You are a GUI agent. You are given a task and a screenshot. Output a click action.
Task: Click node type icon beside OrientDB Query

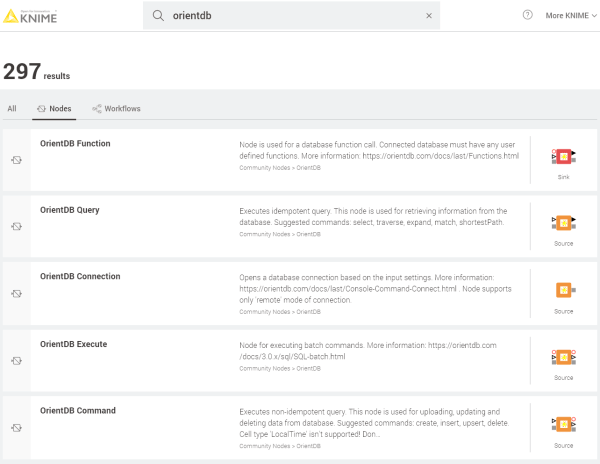point(16,226)
